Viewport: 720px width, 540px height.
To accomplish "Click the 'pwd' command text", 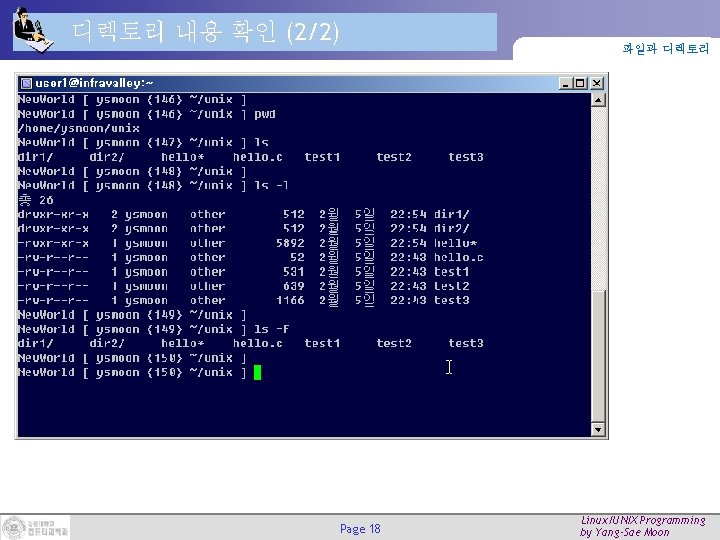I will pos(265,114).
